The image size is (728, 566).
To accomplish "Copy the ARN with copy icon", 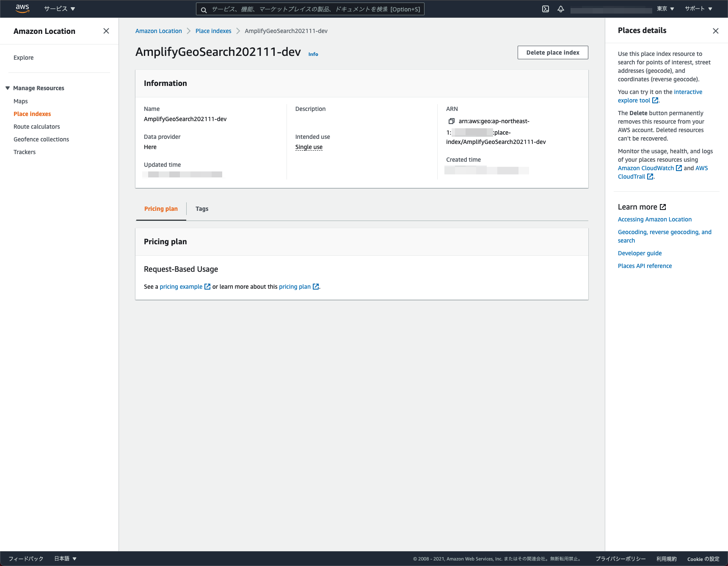I will click(452, 121).
